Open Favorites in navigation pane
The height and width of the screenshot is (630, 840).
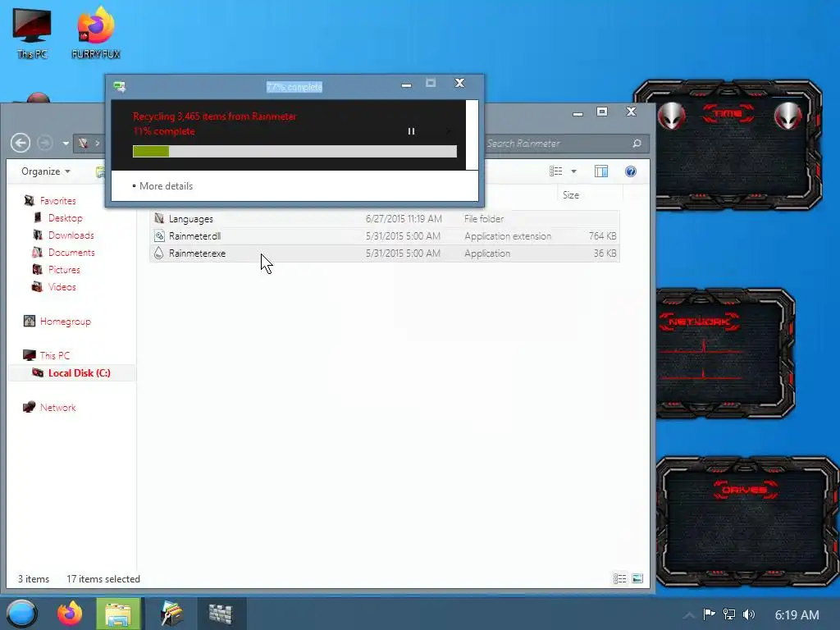[x=58, y=201]
